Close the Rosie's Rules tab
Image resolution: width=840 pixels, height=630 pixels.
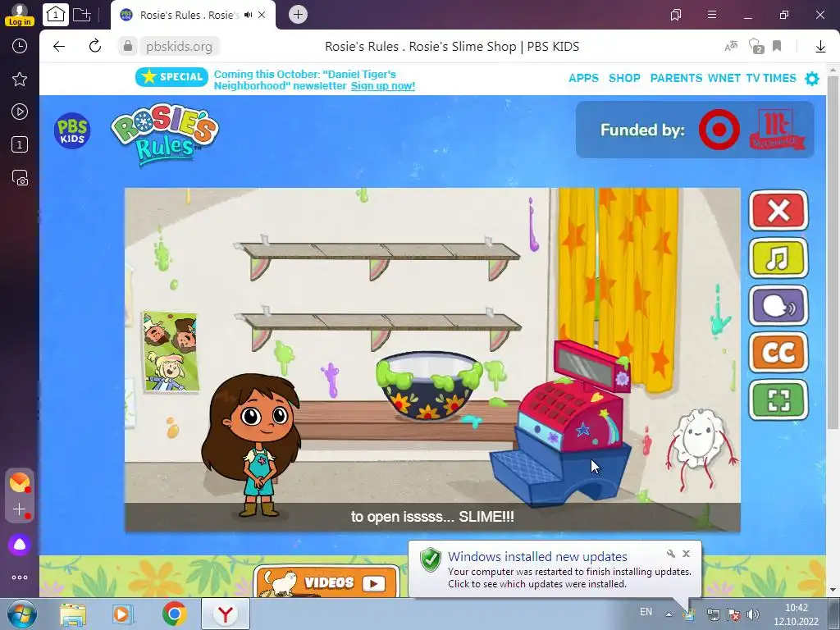pyautogui.click(x=262, y=15)
